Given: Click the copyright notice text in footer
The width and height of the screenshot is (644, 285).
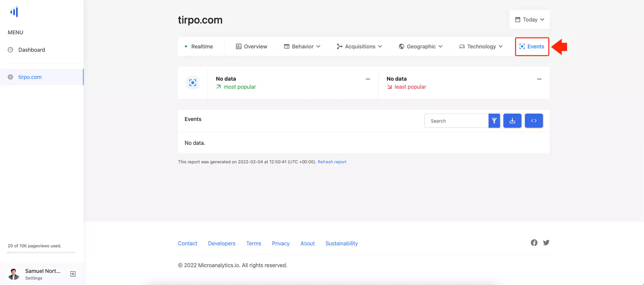Looking at the screenshot, I should 233,265.
